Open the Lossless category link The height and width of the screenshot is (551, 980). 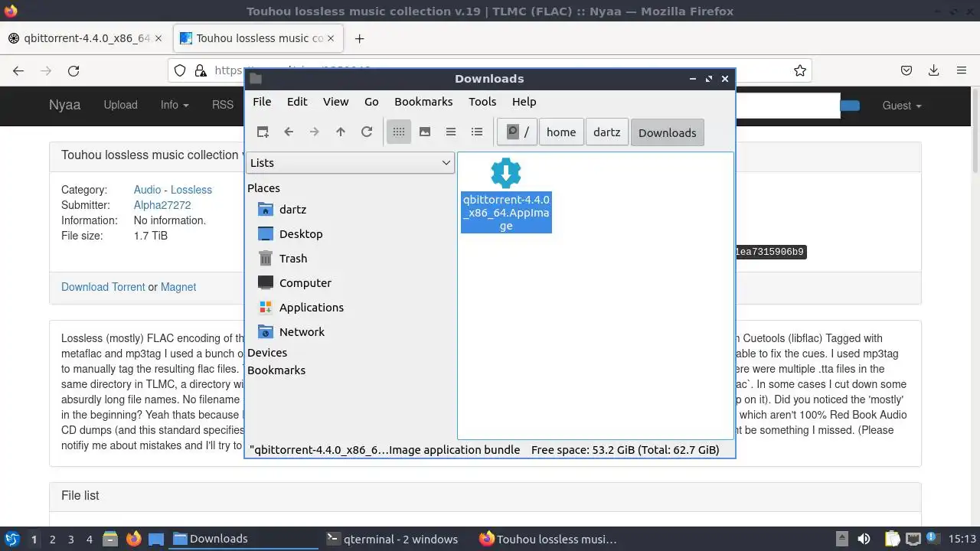click(191, 190)
